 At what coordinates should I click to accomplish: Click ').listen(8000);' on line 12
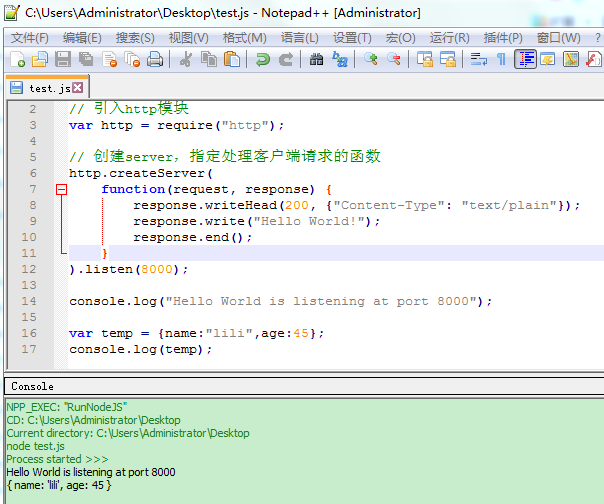tap(129, 269)
